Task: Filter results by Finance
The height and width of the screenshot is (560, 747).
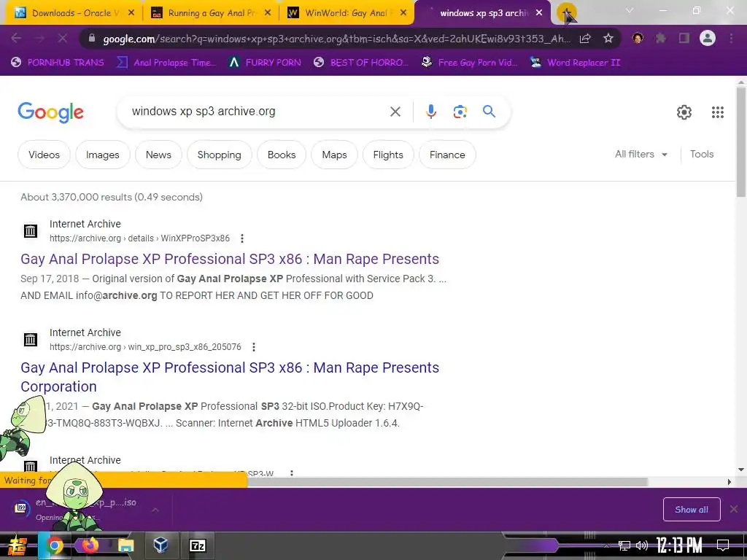Action: point(447,155)
